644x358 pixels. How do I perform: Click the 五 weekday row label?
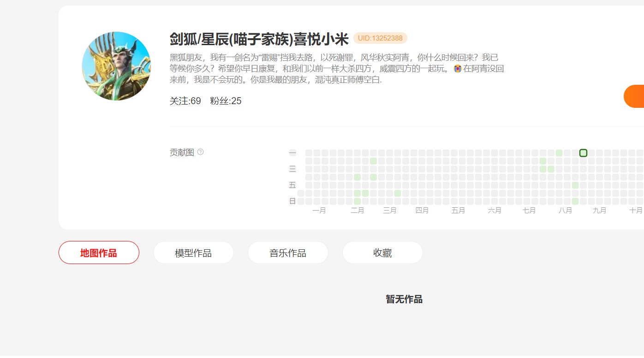pos(292,185)
